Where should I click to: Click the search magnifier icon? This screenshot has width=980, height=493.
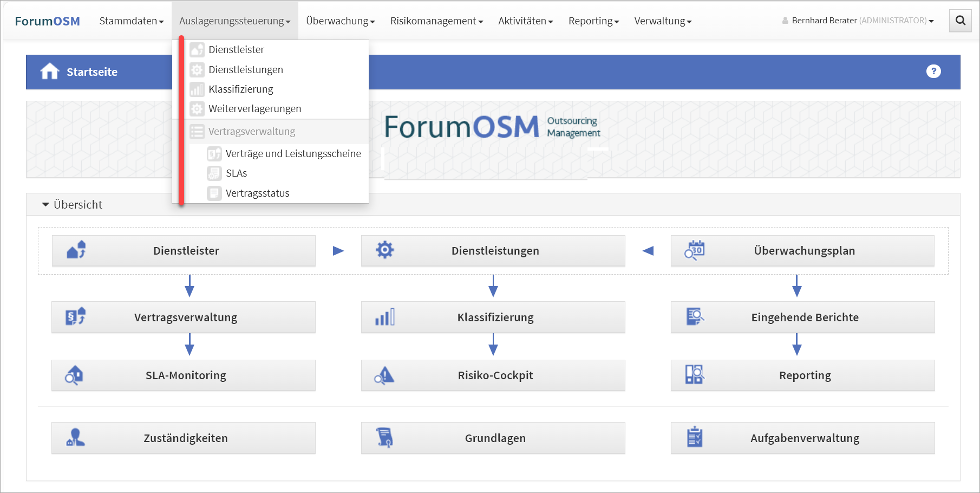(x=961, y=21)
